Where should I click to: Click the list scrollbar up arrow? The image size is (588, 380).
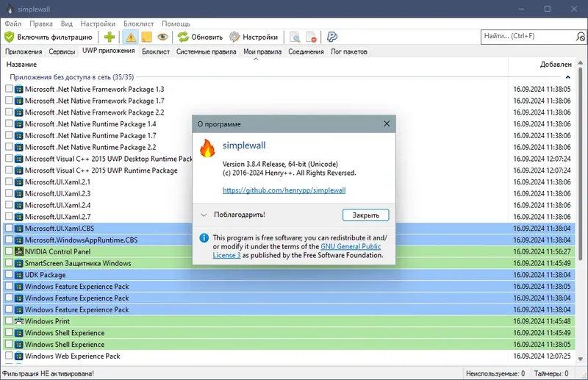pyautogui.click(x=581, y=62)
